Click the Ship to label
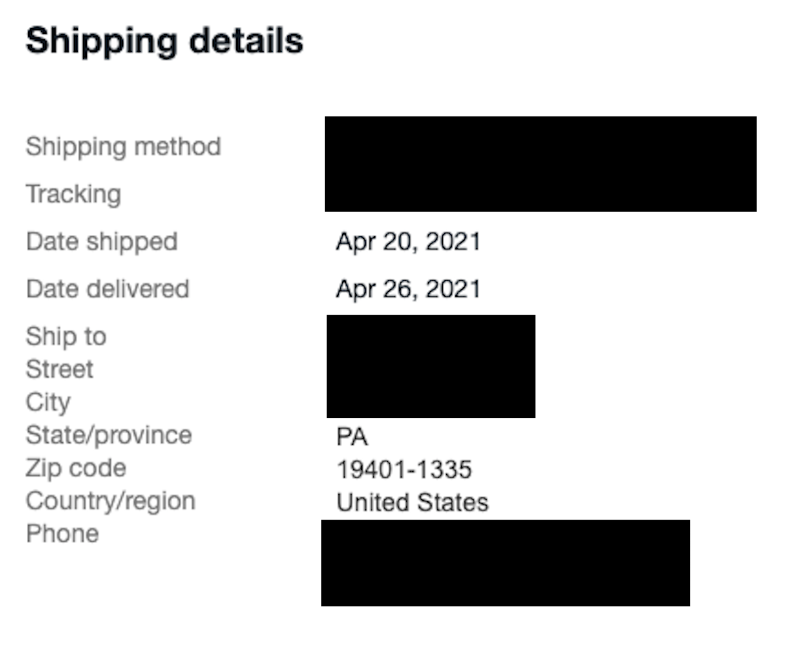785x672 pixels. click(x=65, y=336)
